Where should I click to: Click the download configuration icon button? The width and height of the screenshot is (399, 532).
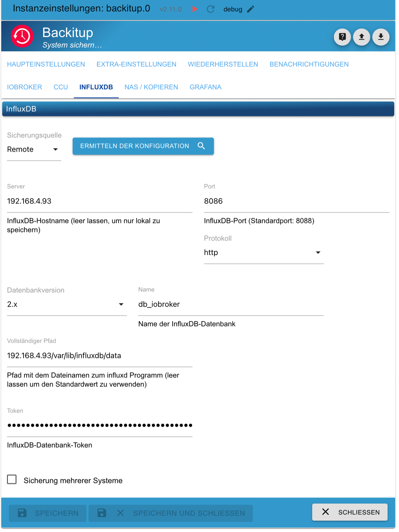point(381,37)
